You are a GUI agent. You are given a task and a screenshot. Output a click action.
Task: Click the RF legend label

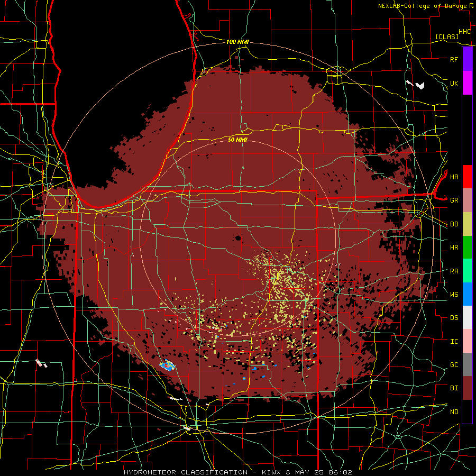pyautogui.click(x=454, y=59)
